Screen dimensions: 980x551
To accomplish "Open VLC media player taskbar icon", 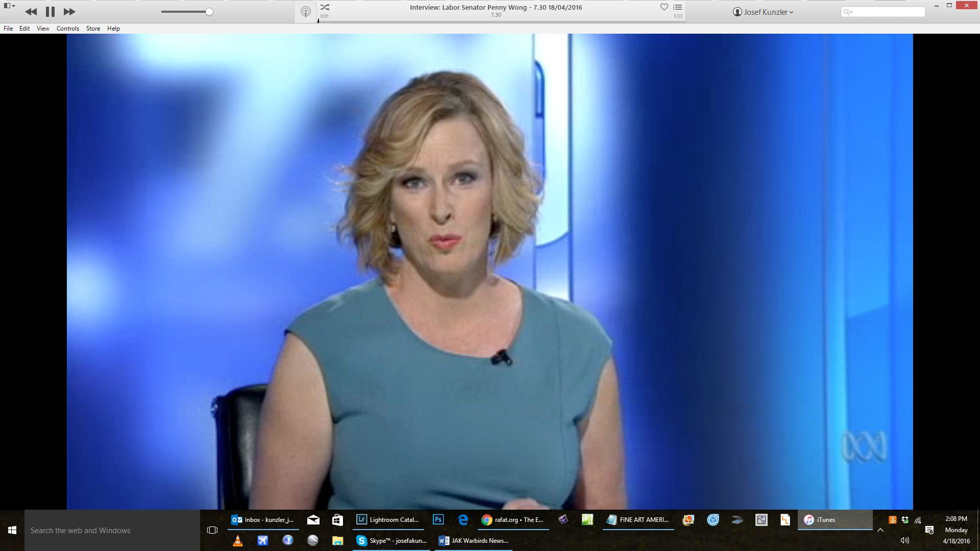I will pyautogui.click(x=237, y=541).
